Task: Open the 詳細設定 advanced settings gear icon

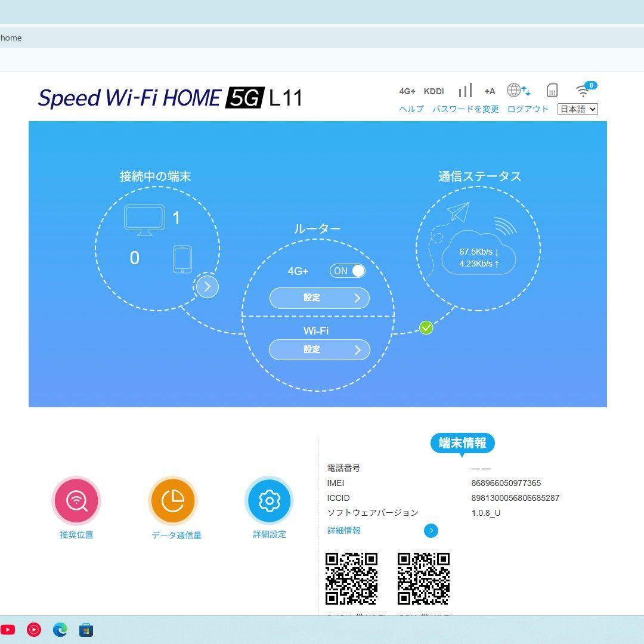Action: coord(269,501)
